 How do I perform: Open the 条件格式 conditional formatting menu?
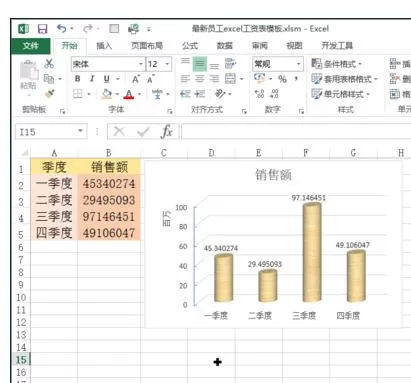click(x=336, y=63)
